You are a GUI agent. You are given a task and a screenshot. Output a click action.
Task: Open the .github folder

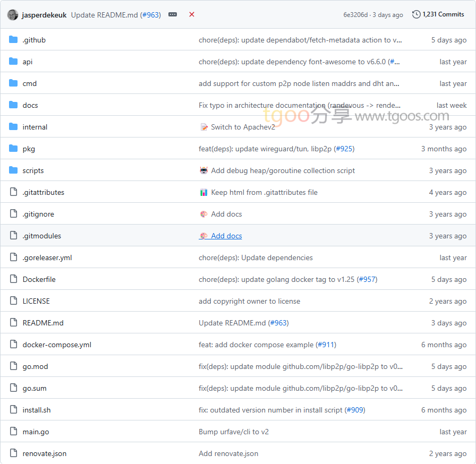pos(34,40)
